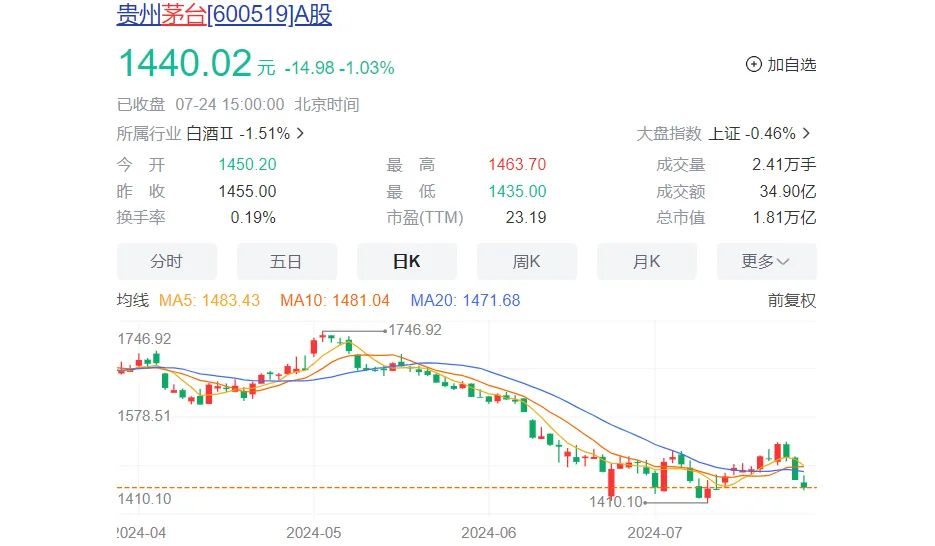
Task: Expand the 大盘指数 chevron arrow
Action: (807, 133)
